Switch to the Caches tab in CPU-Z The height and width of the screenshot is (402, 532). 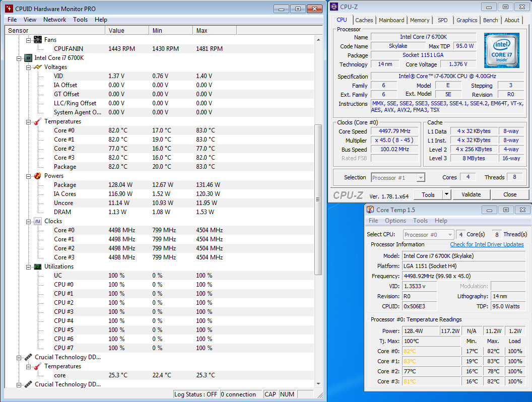[364, 20]
